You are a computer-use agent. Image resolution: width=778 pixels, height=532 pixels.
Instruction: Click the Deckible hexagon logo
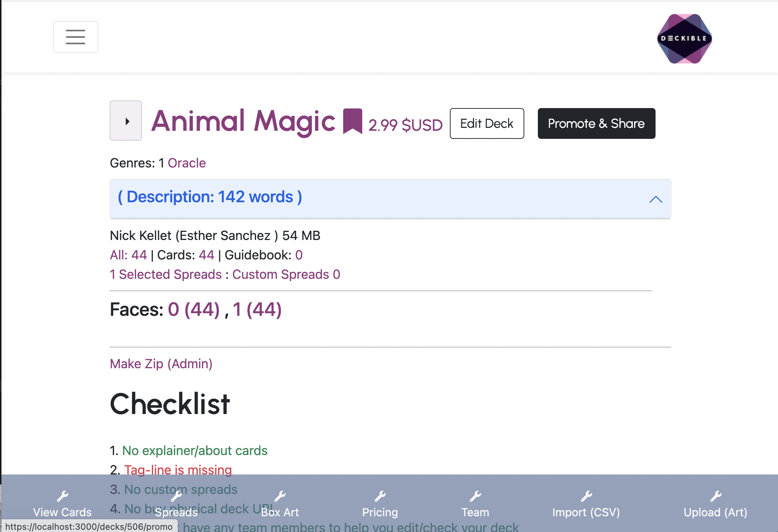click(684, 38)
